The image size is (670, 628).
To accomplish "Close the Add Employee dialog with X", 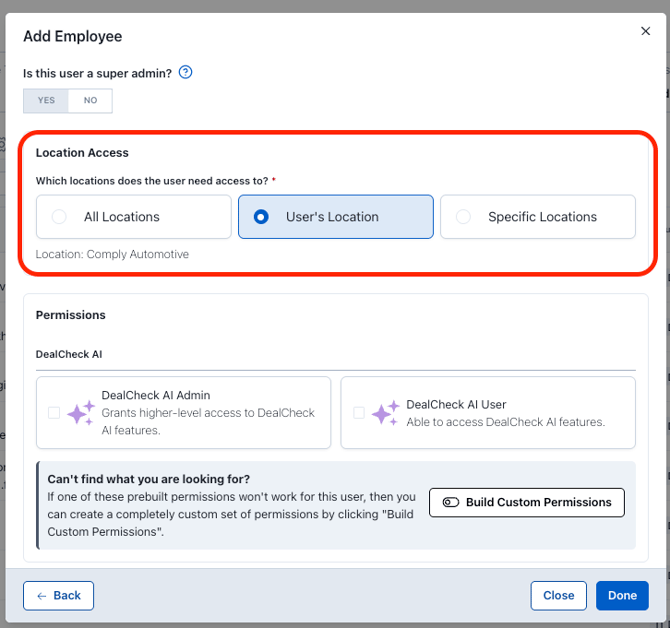I will coord(645,32).
